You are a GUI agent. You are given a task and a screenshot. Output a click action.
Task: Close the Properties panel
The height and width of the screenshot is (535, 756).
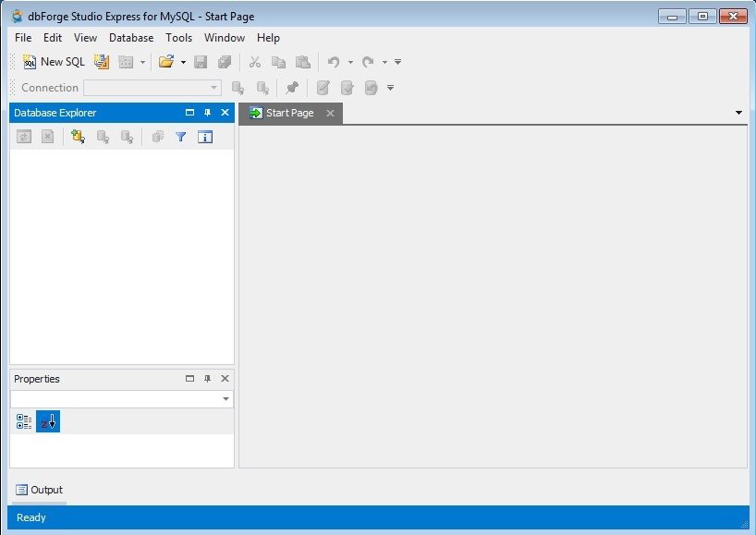[225, 378]
